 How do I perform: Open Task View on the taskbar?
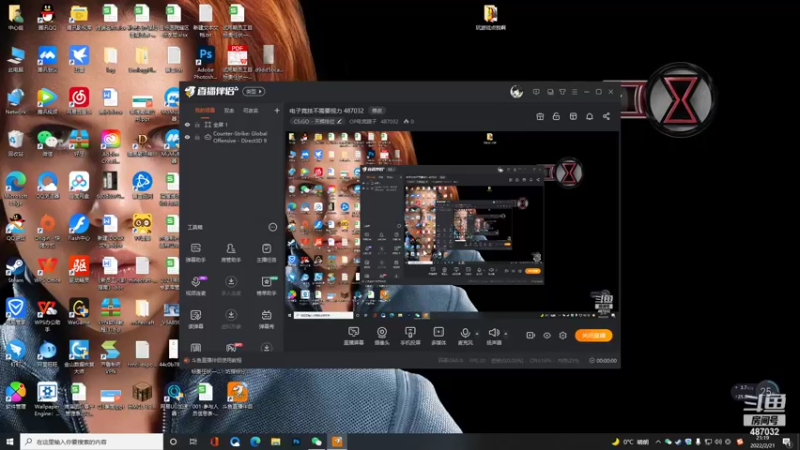(x=193, y=441)
